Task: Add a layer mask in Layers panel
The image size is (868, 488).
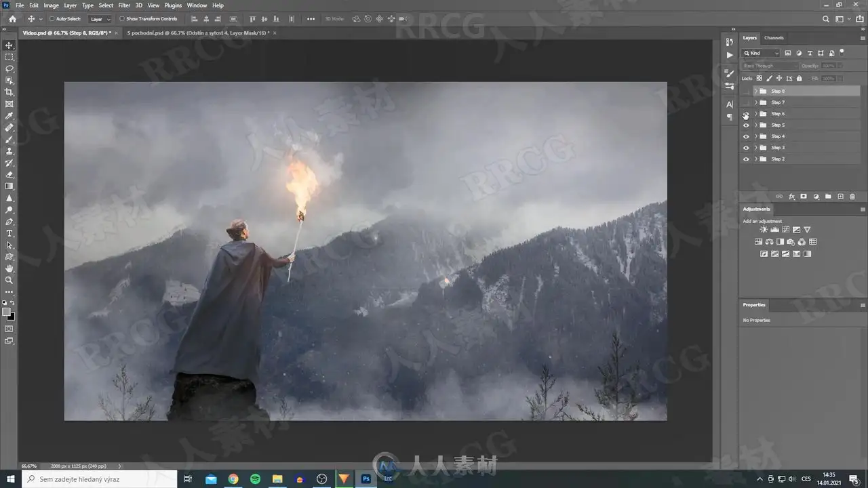Action: click(x=804, y=197)
